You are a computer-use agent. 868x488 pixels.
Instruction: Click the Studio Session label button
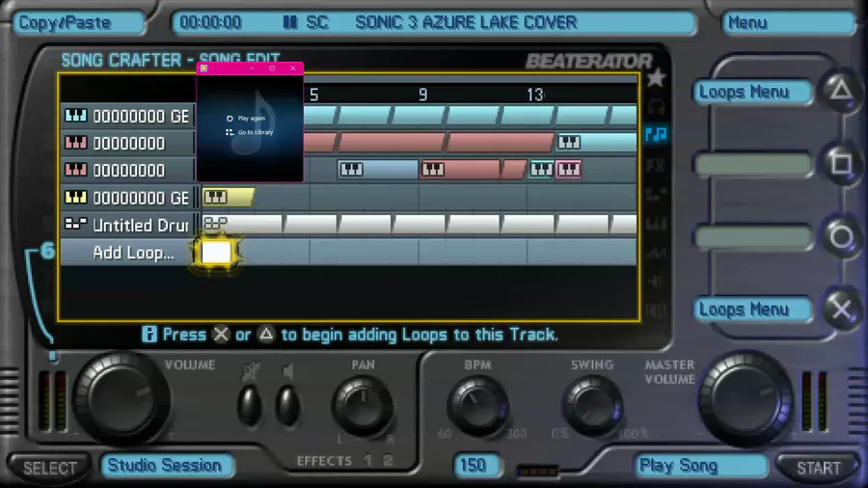click(167, 465)
